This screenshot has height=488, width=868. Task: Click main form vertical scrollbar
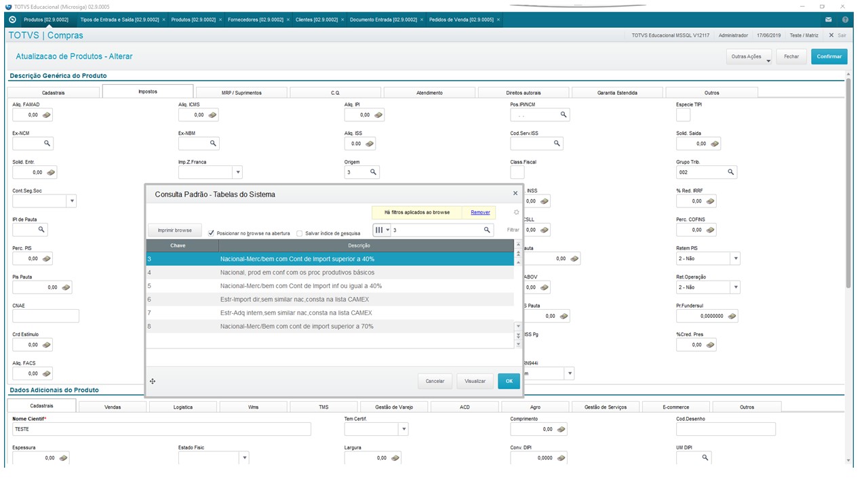click(x=848, y=183)
